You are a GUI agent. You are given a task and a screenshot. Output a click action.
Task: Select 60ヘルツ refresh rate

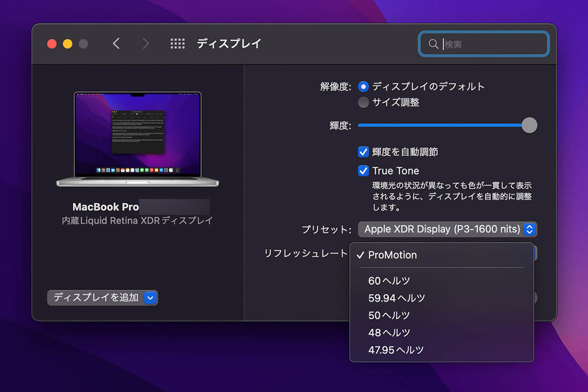(x=441, y=281)
